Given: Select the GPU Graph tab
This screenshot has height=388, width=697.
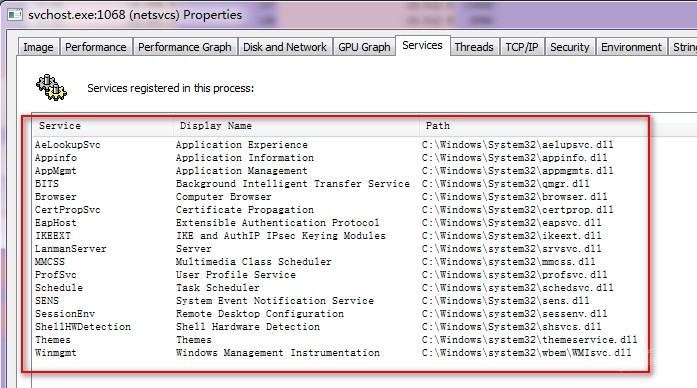Looking at the screenshot, I should (364, 47).
